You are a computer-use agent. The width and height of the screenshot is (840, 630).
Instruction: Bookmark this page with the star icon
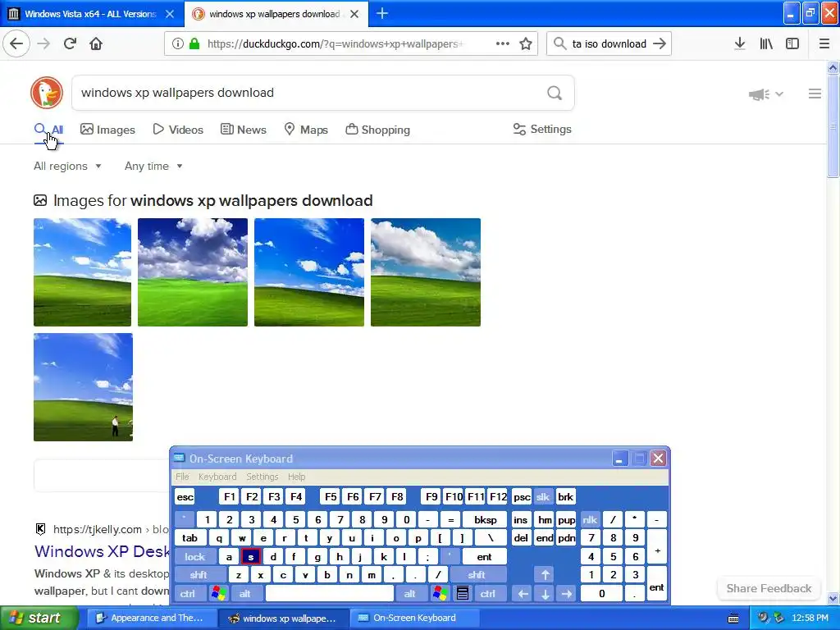pyautogui.click(x=526, y=44)
